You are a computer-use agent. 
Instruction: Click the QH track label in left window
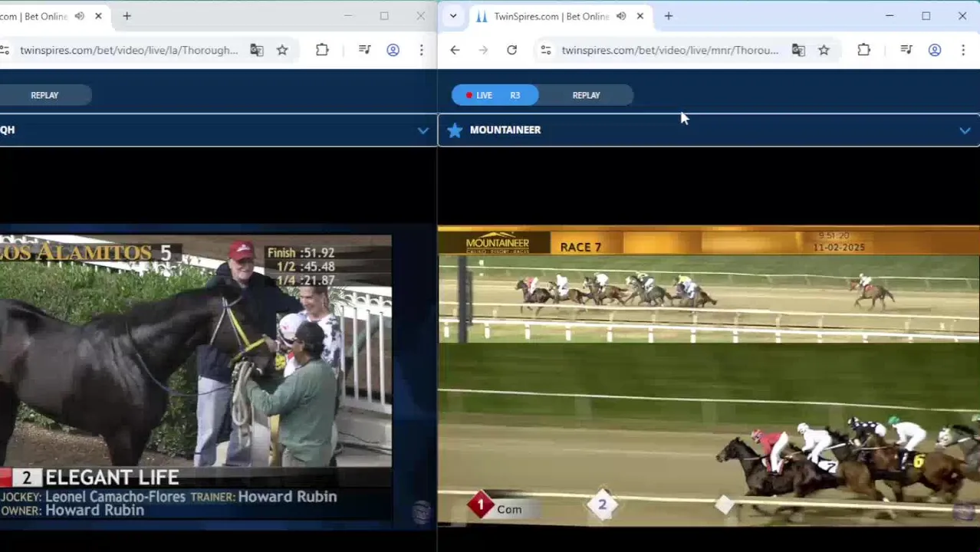tap(8, 130)
